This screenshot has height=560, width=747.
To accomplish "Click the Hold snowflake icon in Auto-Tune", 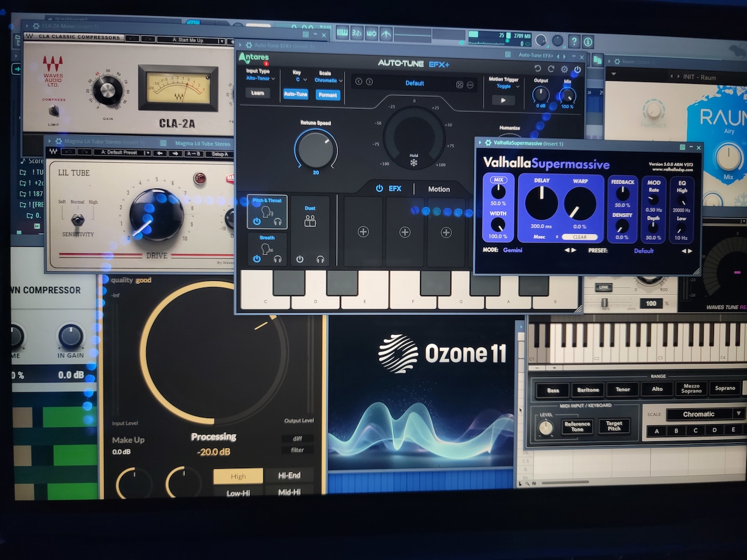I will pos(414,163).
